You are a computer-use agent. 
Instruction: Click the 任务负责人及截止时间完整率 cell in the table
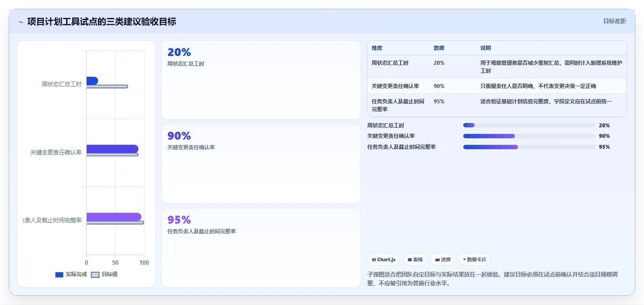pos(398,105)
